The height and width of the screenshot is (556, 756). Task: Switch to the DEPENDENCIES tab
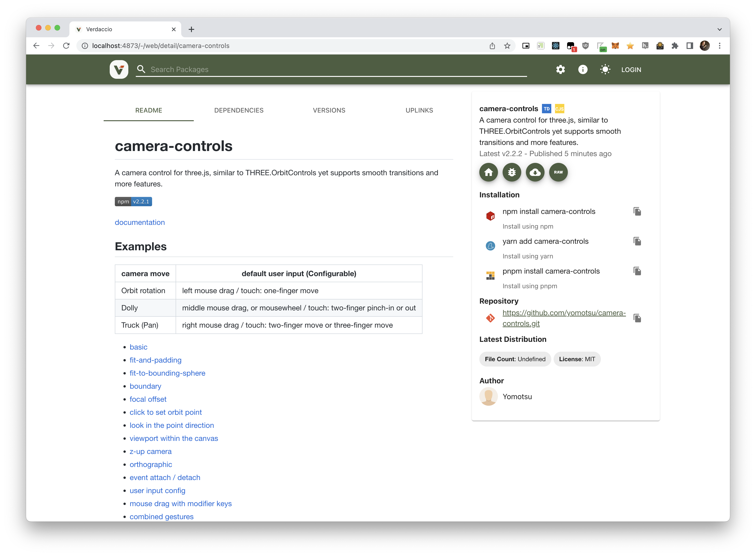click(x=239, y=110)
